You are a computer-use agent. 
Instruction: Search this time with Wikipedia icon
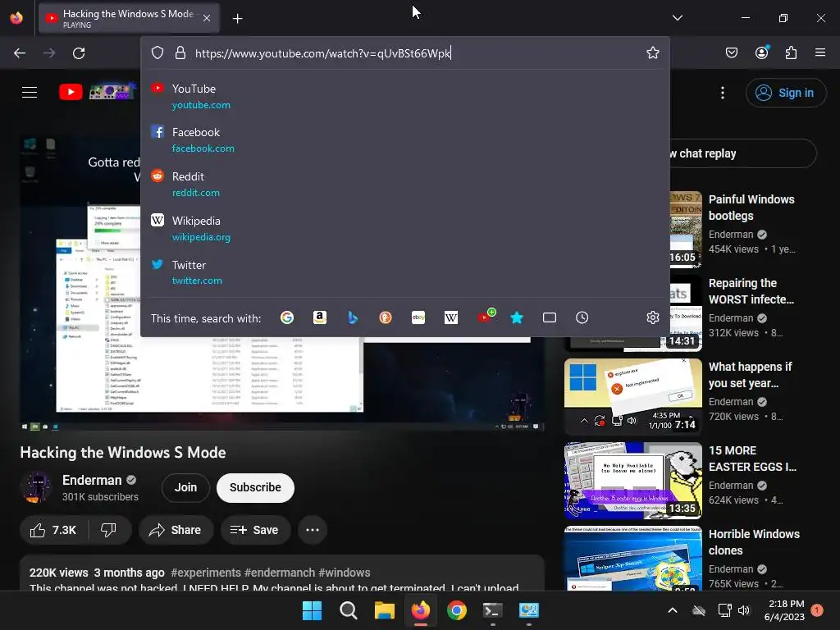point(451,317)
